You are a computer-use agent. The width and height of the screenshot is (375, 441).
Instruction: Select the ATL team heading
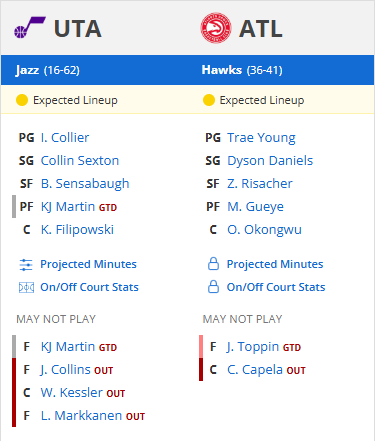[261, 29]
